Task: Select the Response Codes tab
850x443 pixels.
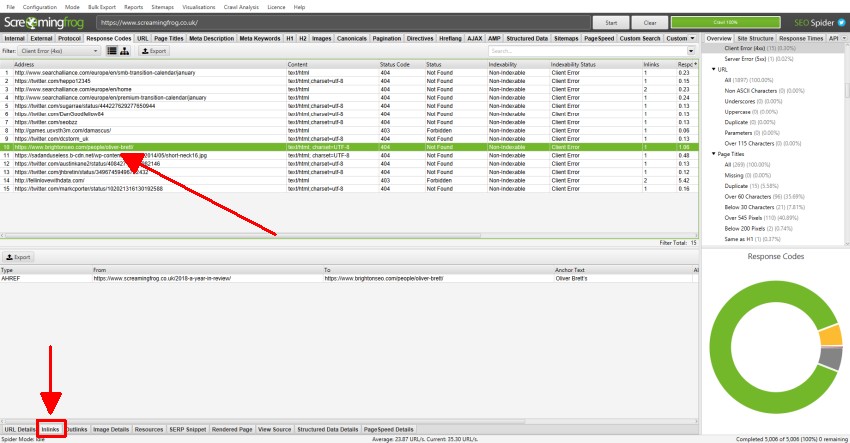Action: point(108,38)
